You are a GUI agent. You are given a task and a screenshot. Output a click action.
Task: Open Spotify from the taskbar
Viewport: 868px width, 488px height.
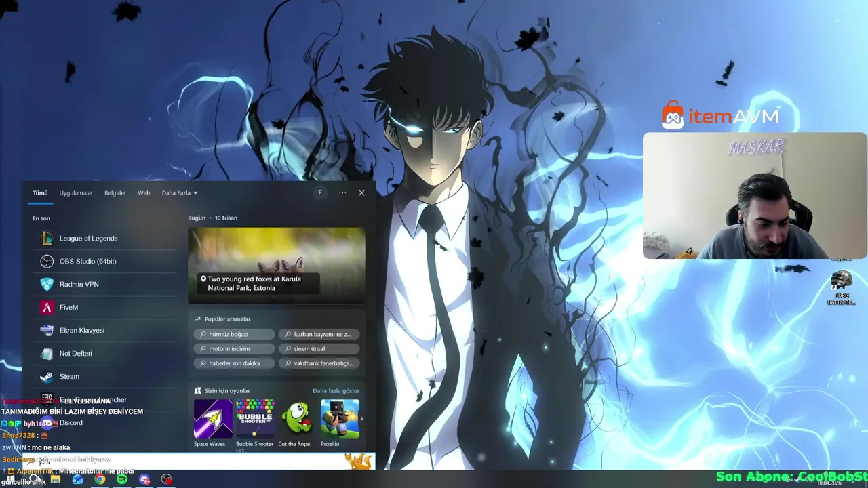pyautogui.click(x=122, y=480)
